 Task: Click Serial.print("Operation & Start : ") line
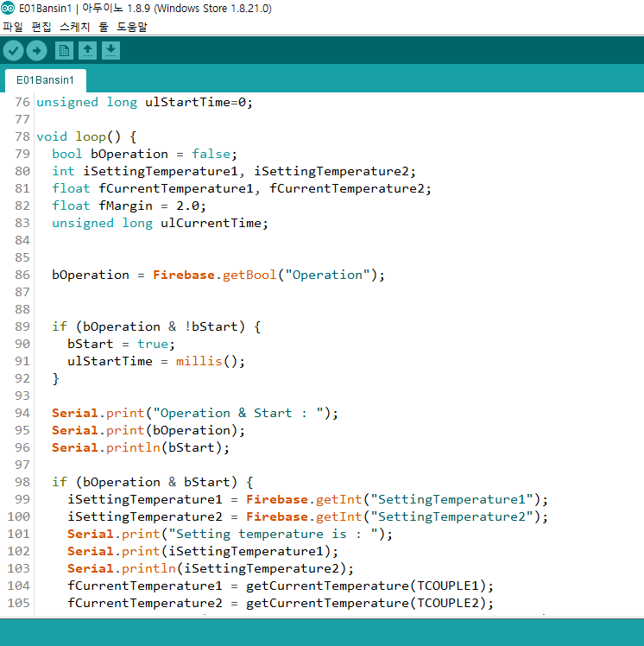coord(195,413)
